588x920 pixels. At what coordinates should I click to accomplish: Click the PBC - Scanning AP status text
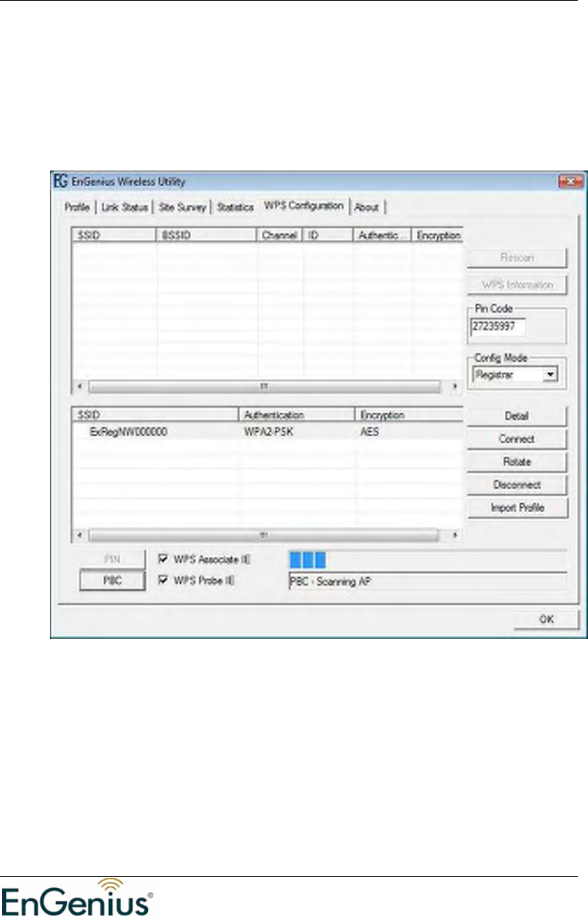coord(329,582)
